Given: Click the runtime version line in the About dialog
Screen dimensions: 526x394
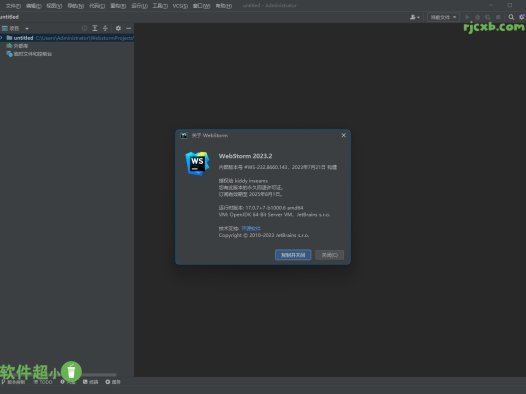Looking at the screenshot, I should 261,208.
